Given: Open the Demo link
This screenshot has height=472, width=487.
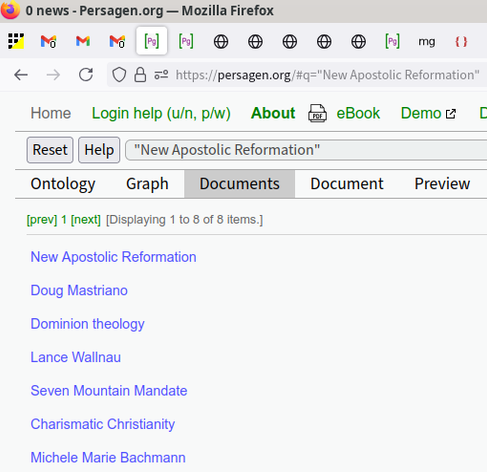Looking at the screenshot, I should [x=421, y=113].
